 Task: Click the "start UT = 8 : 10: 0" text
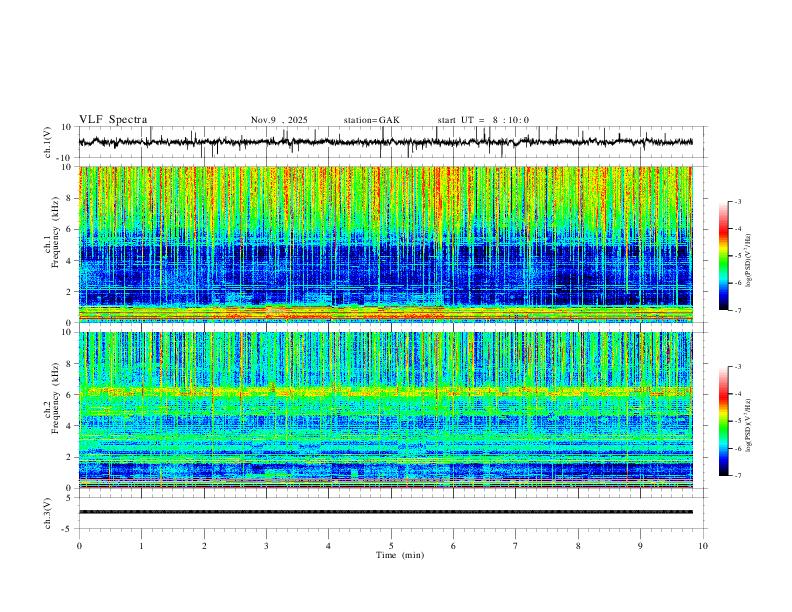(x=483, y=120)
